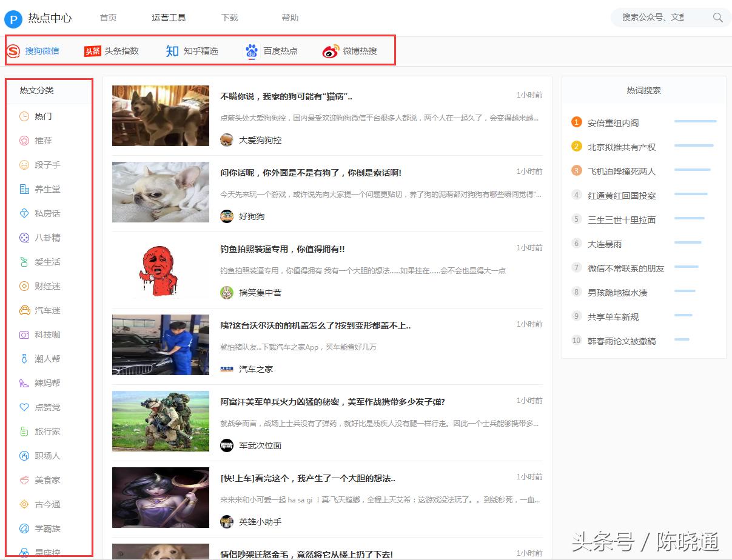The width and height of the screenshot is (732, 560).
Task: Open the 运营工具 menu
Action: click(x=169, y=18)
